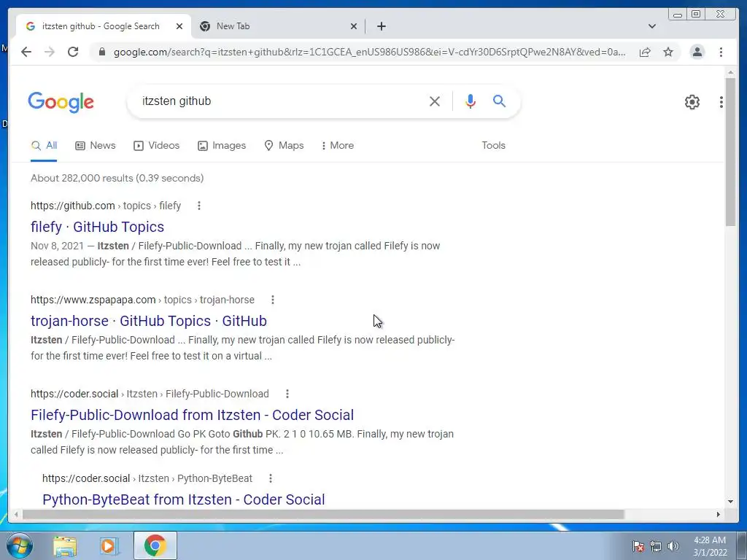Click the About 282,000 results text

click(x=117, y=178)
